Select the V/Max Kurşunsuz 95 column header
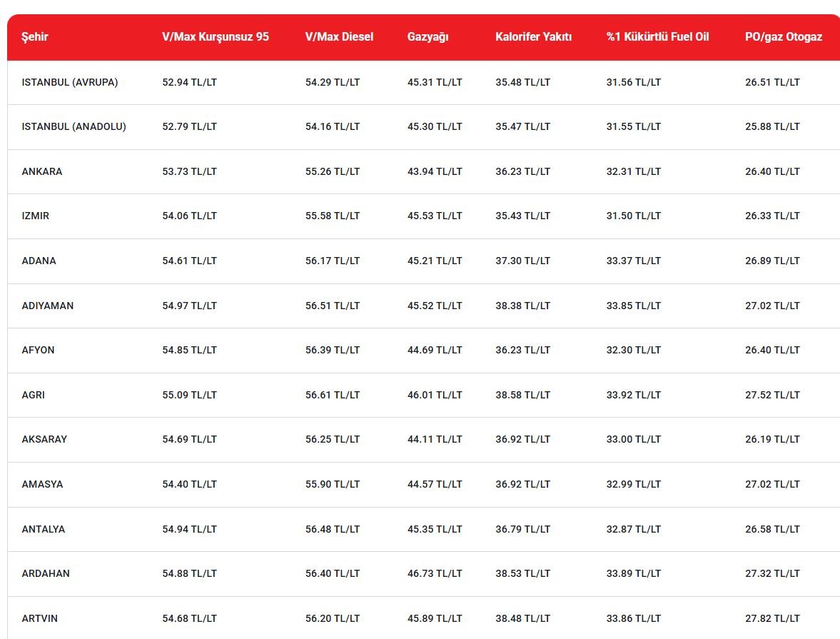This screenshot has height=639, width=840. coord(216,37)
